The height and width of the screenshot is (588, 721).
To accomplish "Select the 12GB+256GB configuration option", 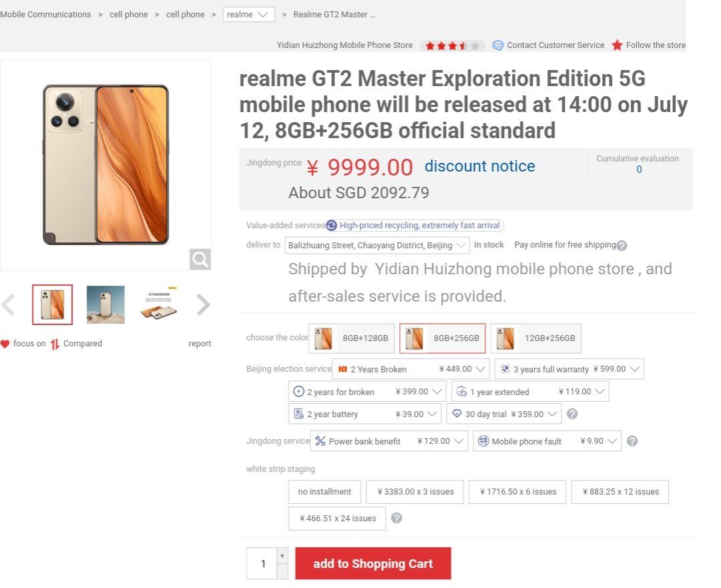I will click(x=536, y=338).
